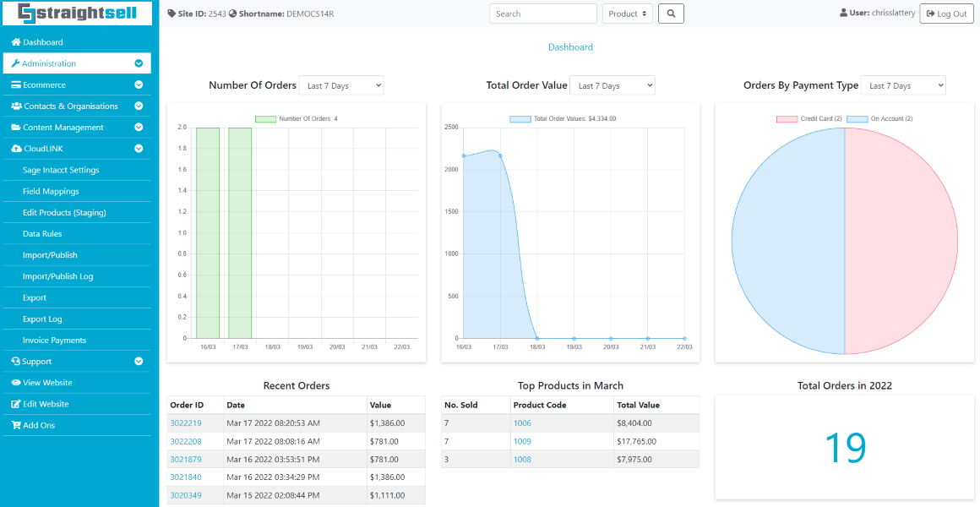Viewport: 980px width, 507px height.
Task: Select Import/Publish Log in the sidebar
Action: tap(57, 276)
